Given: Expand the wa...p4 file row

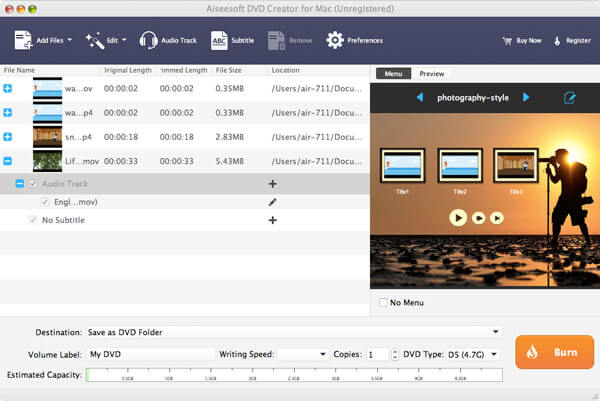Looking at the screenshot, I should click(8, 112).
